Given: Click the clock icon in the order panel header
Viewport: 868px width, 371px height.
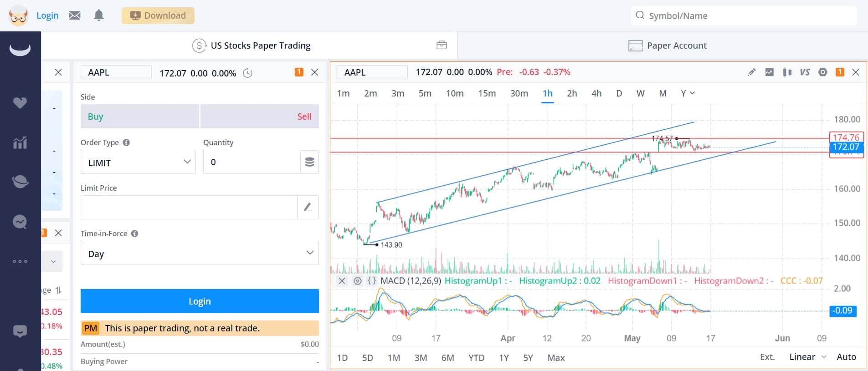Looking at the screenshot, I should 248,73.
